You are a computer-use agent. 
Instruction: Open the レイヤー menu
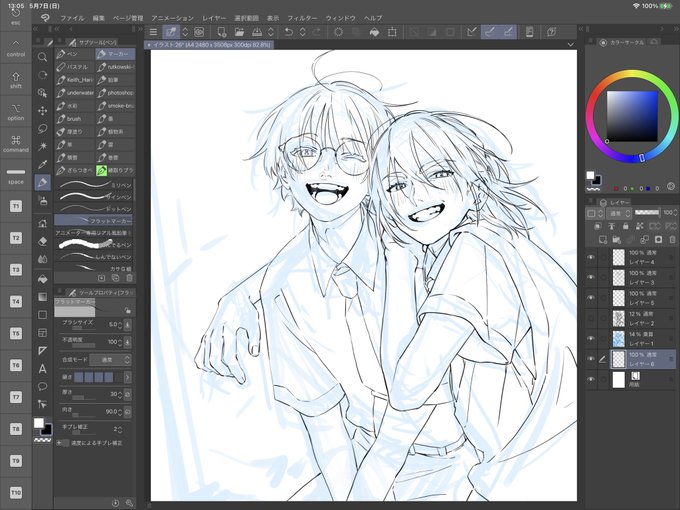[214, 18]
